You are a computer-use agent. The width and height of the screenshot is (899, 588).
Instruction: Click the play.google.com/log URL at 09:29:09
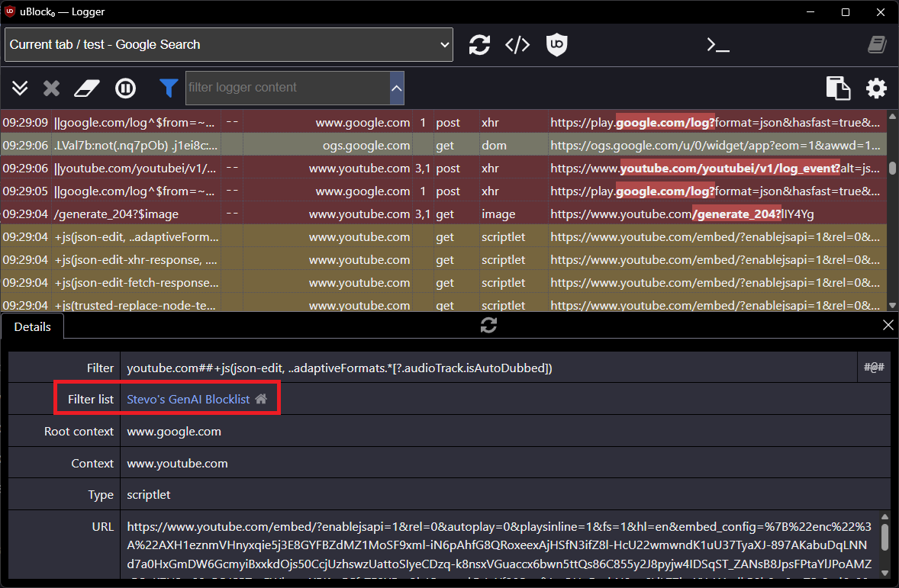point(715,122)
